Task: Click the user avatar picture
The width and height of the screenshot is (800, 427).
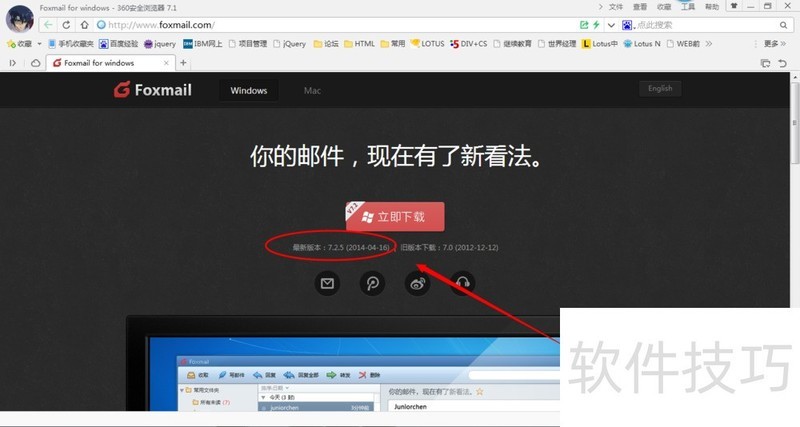Action: coord(19,19)
